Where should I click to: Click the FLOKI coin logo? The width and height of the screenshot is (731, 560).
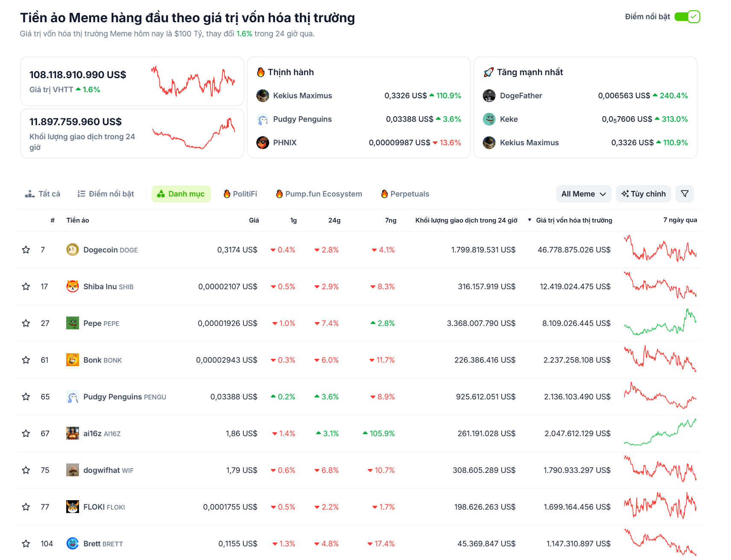point(73,507)
